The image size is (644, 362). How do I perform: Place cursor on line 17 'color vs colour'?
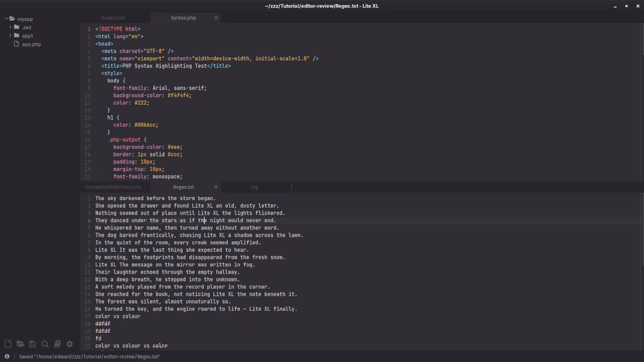click(x=118, y=317)
